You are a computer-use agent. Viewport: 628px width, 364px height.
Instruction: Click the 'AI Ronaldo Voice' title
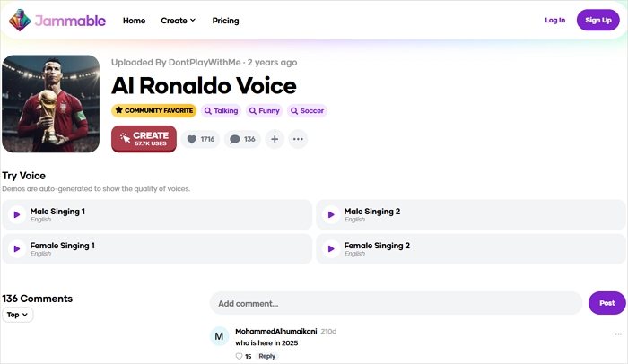coord(204,86)
